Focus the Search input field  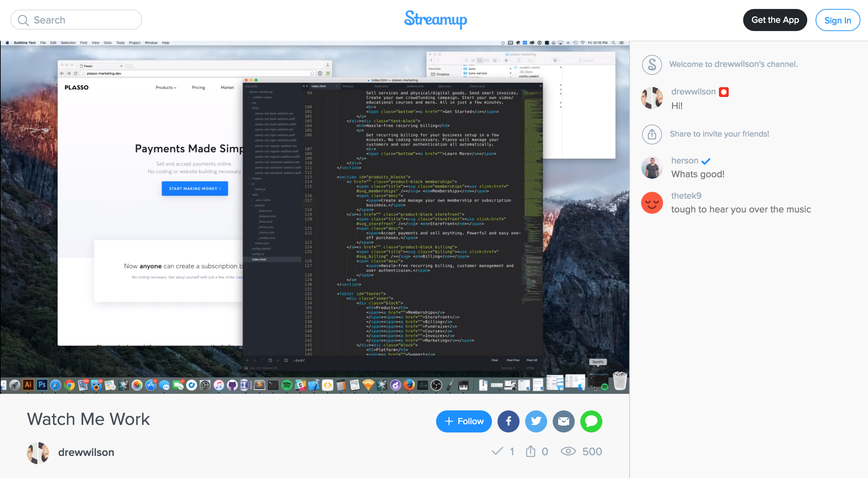coord(83,20)
